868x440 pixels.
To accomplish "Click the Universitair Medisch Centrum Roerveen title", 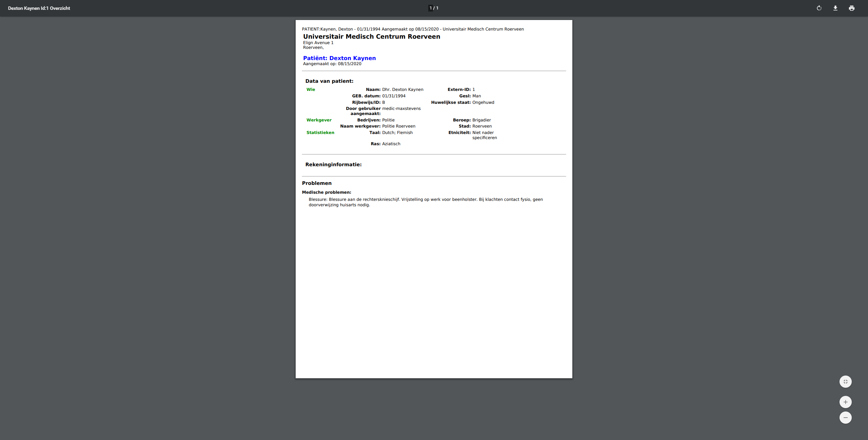I will [x=372, y=37].
